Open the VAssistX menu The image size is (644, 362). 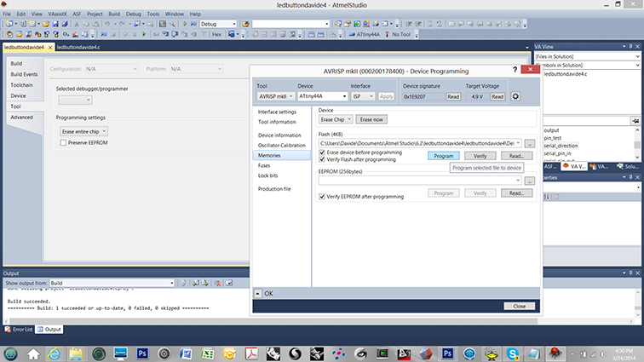coord(57,14)
